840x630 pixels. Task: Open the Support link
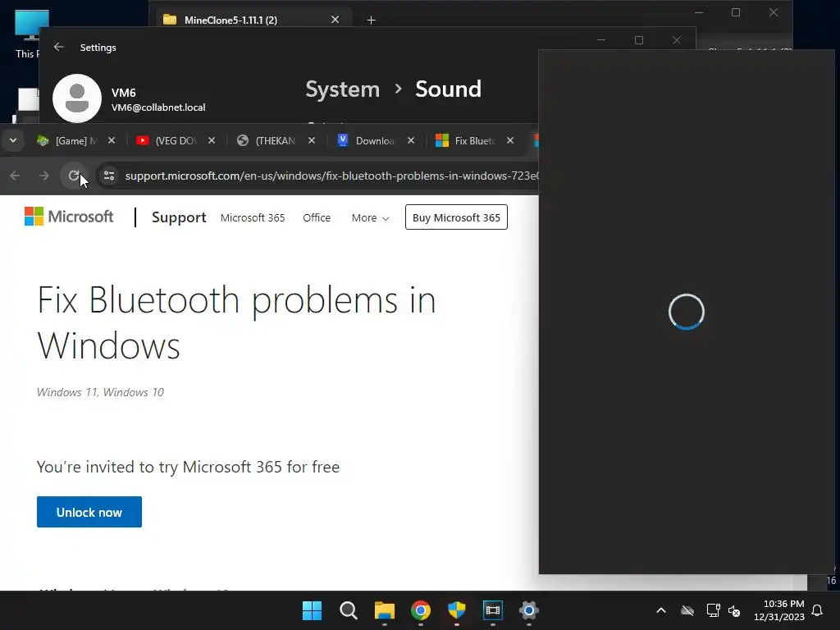pyautogui.click(x=179, y=217)
